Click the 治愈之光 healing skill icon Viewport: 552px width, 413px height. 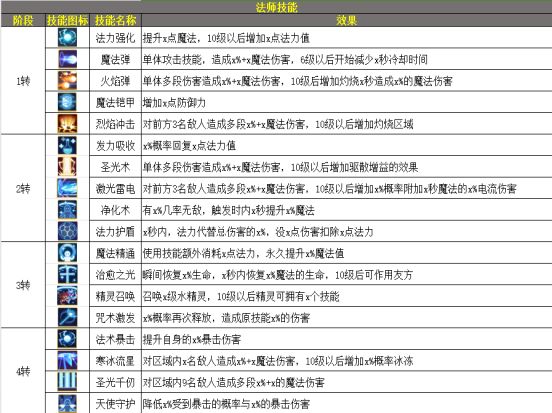(67, 274)
